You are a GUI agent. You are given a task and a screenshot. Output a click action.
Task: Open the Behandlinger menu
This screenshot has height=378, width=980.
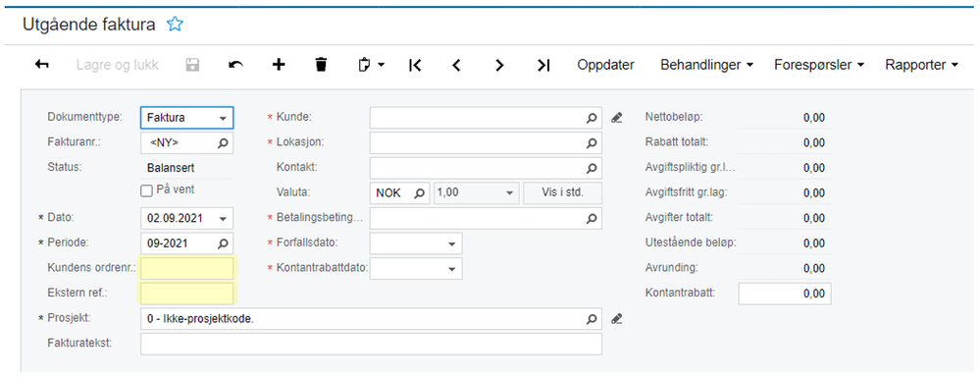pos(706,65)
